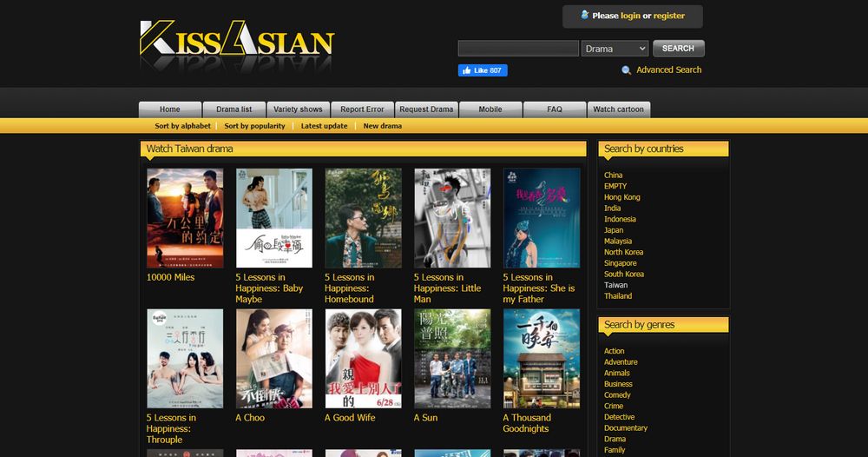Open the She is my Father poster
This screenshot has width=868, height=457.
point(542,218)
